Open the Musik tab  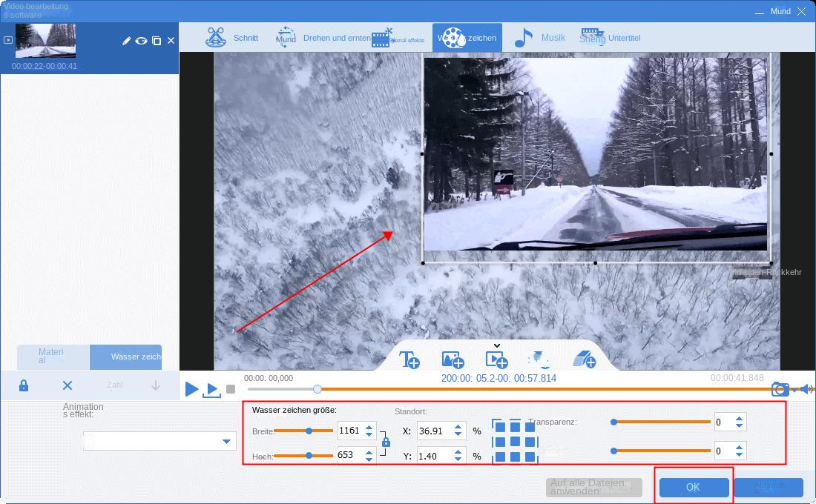(539, 38)
